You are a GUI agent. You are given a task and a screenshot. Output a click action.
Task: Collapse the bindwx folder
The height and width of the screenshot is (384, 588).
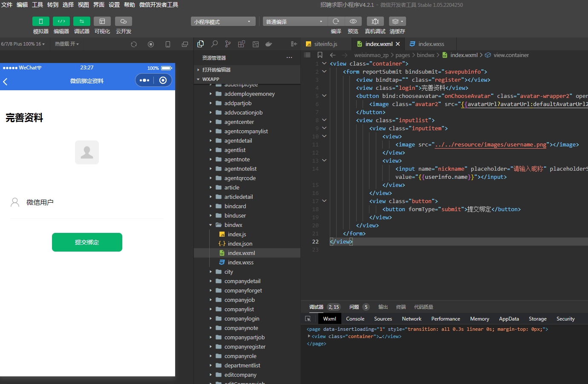[247, 225]
